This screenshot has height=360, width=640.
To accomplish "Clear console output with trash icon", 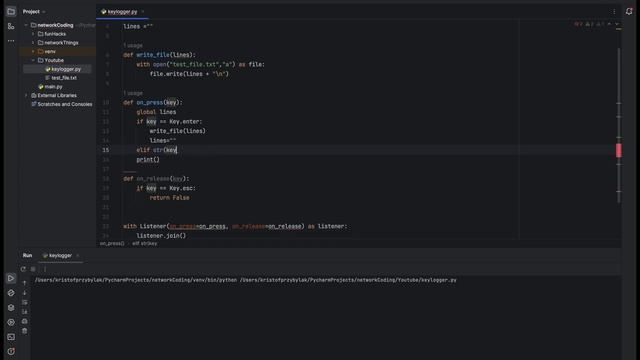I will pyautogui.click(x=24, y=331).
